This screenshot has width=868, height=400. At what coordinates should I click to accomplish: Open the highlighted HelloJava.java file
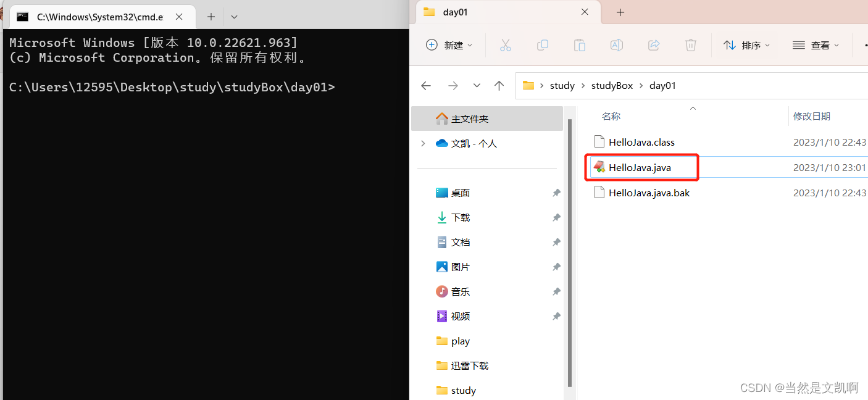(x=640, y=167)
